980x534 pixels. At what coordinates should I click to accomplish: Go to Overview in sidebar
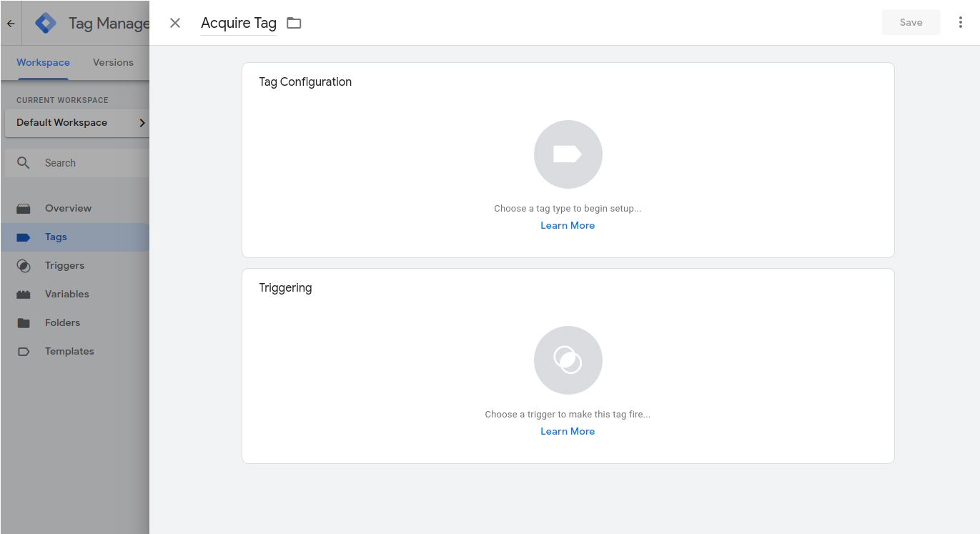tap(68, 208)
